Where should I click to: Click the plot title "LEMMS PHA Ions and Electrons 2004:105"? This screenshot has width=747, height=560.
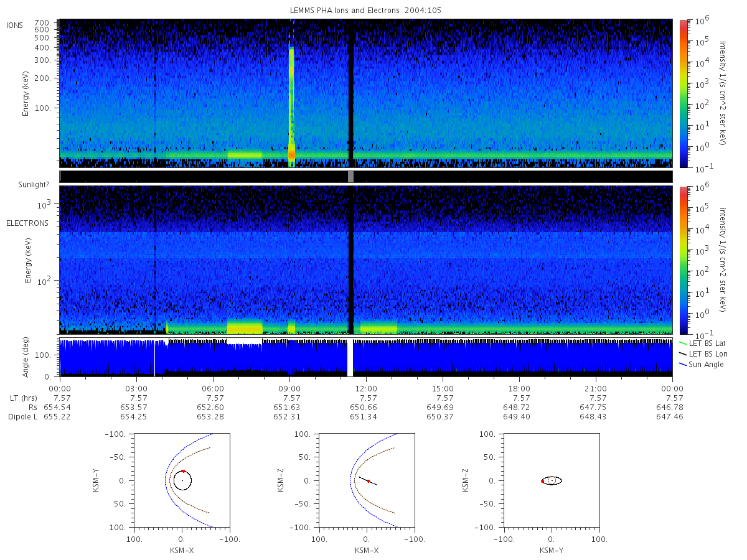coord(366,11)
